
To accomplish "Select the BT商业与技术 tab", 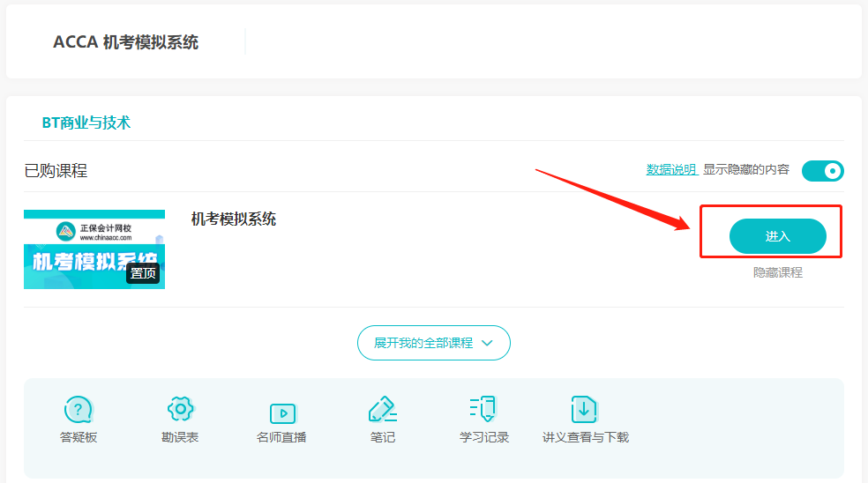I will point(86,123).
